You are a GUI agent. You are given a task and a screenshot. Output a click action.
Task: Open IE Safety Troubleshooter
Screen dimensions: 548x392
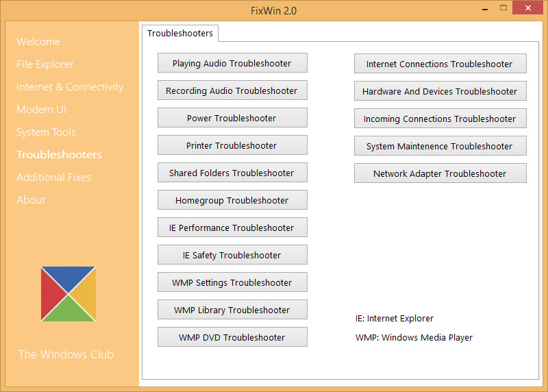[x=232, y=254]
